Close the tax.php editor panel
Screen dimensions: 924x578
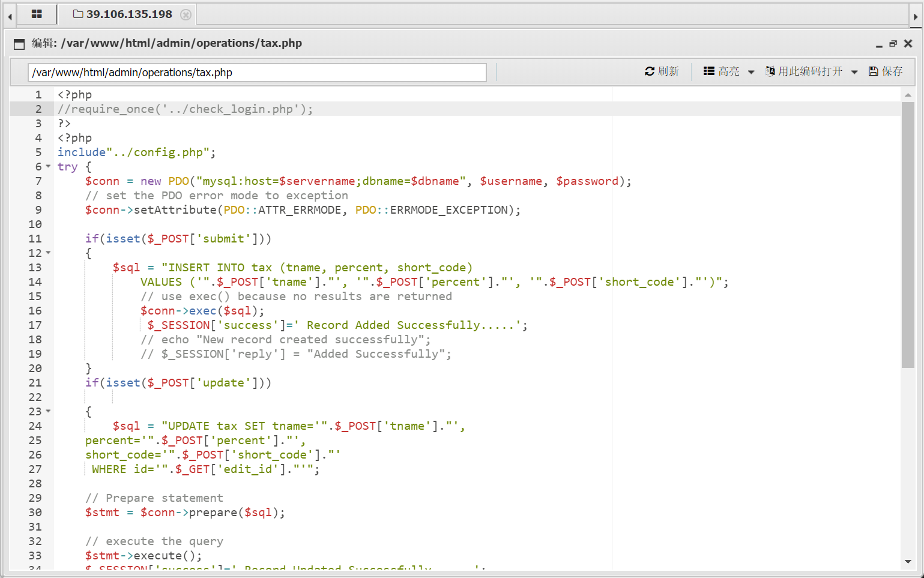pyautogui.click(x=908, y=44)
